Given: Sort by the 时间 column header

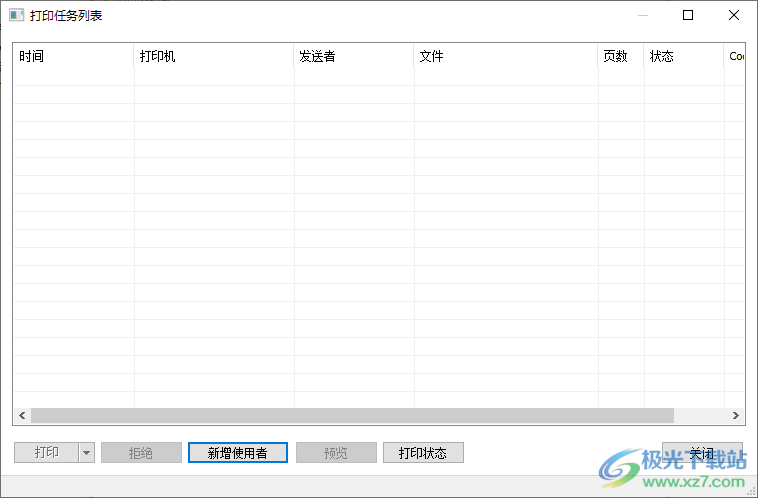Looking at the screenshot, I should coord(73,56).
